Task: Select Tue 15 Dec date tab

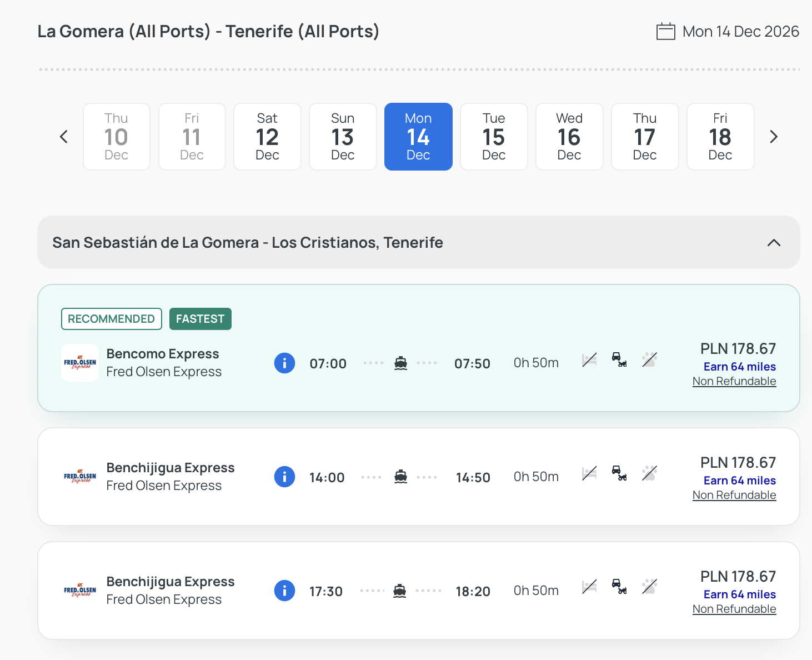Action: [x=494, y=137]
